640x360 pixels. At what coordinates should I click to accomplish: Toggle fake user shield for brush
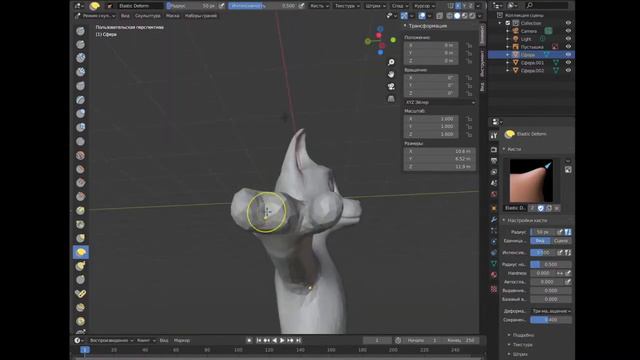pyautogui.click(x=541, y=208)
